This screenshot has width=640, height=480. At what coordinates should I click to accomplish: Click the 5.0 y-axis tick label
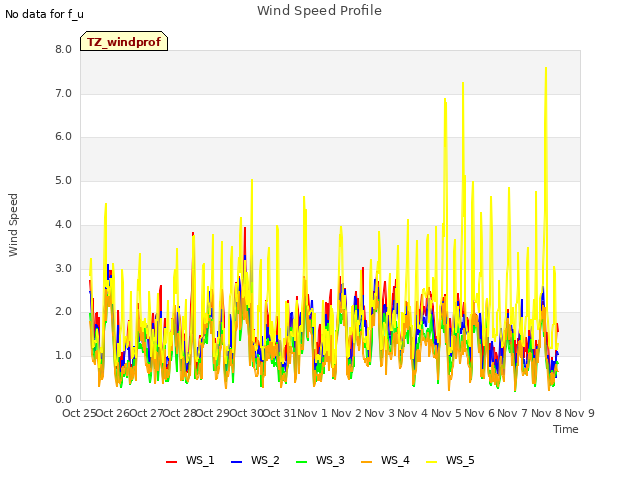tap(63, 180)
